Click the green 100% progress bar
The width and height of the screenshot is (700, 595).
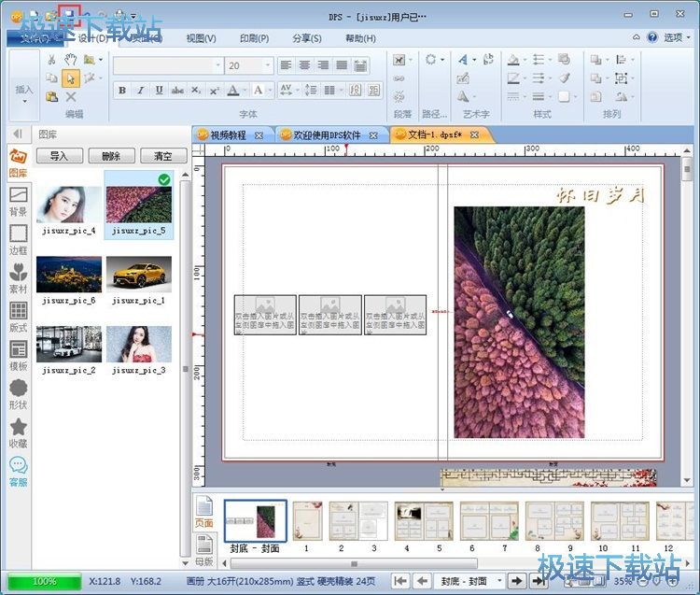click(x=44, y=581)
